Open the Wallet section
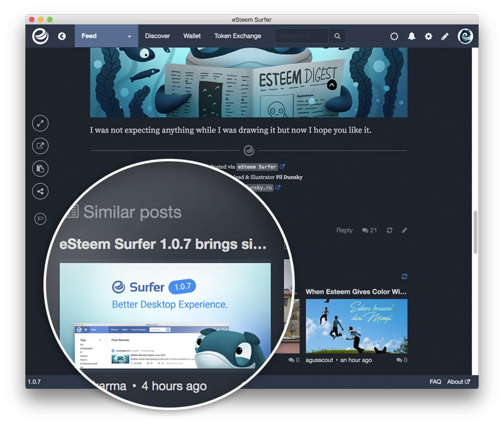This screenshot has width=504, height=425. (x=192, y=36)
